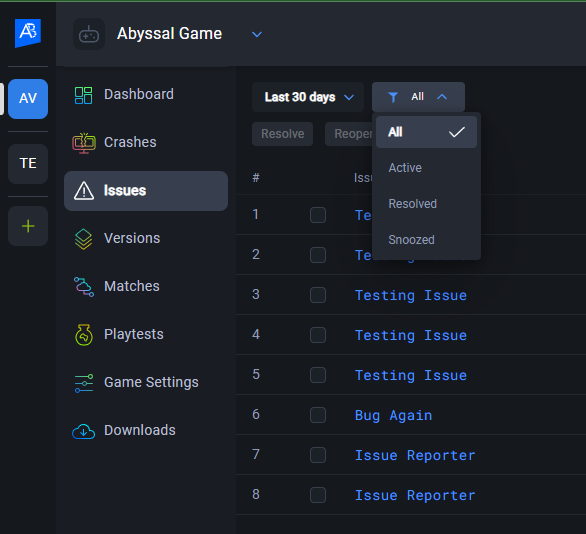This screenshot has width=586, height=534.
Task: Select the AV organization tile
Action: point(28,99)
